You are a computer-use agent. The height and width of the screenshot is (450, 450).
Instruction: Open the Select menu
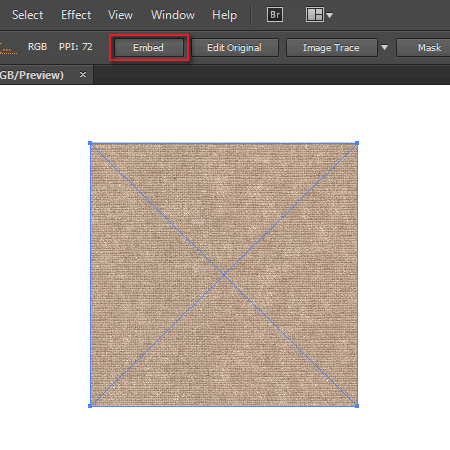coord(28,15)
